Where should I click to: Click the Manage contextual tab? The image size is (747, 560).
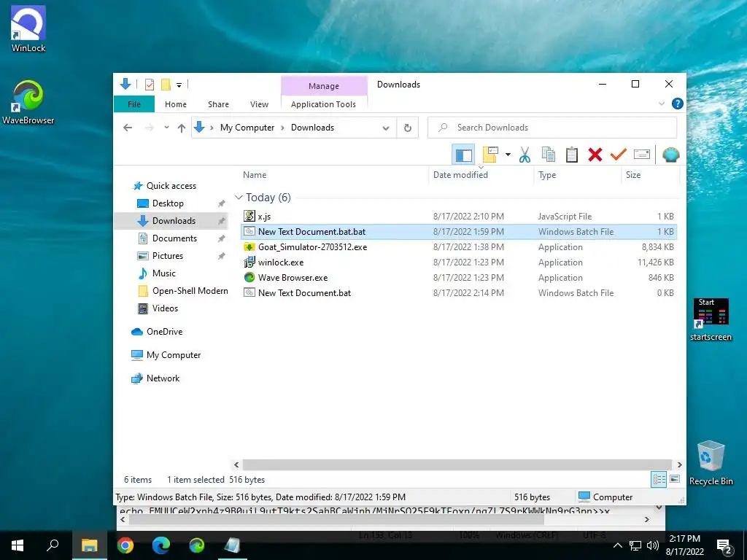[x=324, y=86]
